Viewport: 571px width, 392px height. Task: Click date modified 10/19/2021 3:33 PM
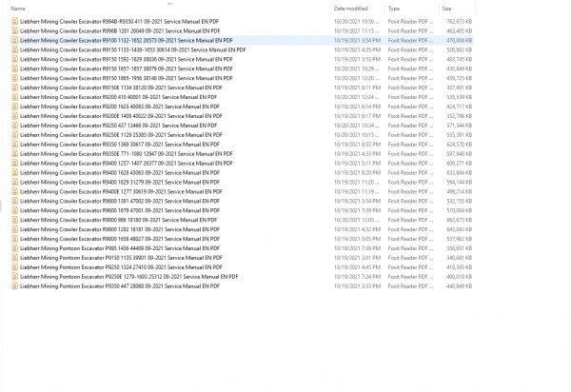click(x=357, y=286)
